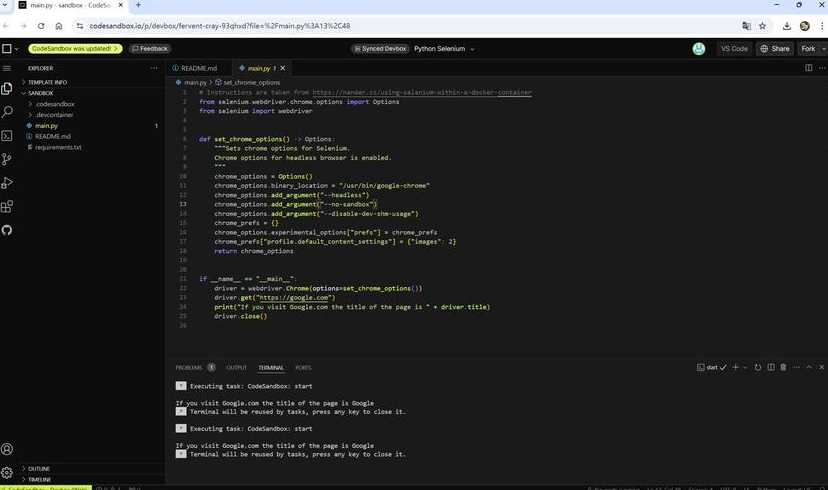Screen dimensions: 828x490
Task: Click the Feedback button
Action: click(150, 49)
